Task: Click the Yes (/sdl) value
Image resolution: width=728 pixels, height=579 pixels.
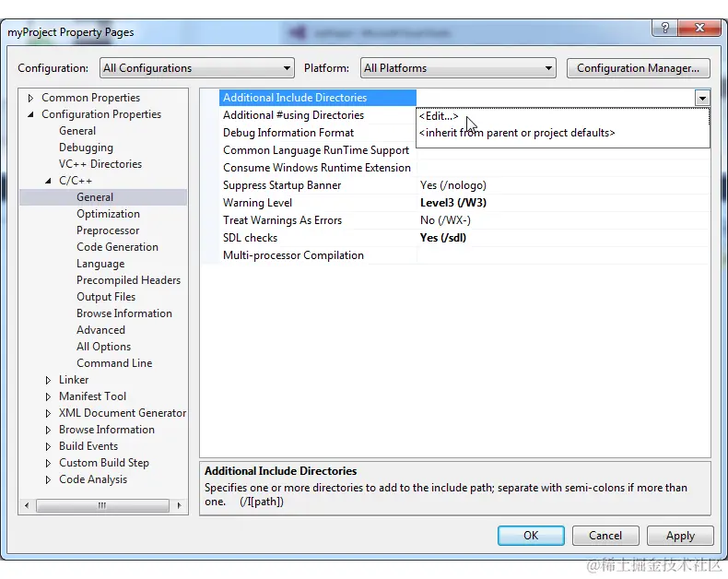Action: pyautogui.click(x=443, y=238)
